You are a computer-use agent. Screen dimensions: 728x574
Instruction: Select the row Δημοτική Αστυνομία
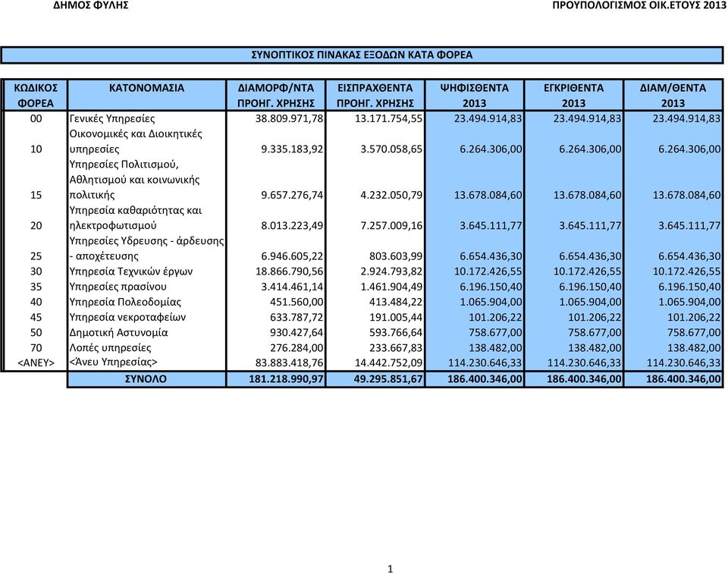pyautogui.click(x=118, y=333)
